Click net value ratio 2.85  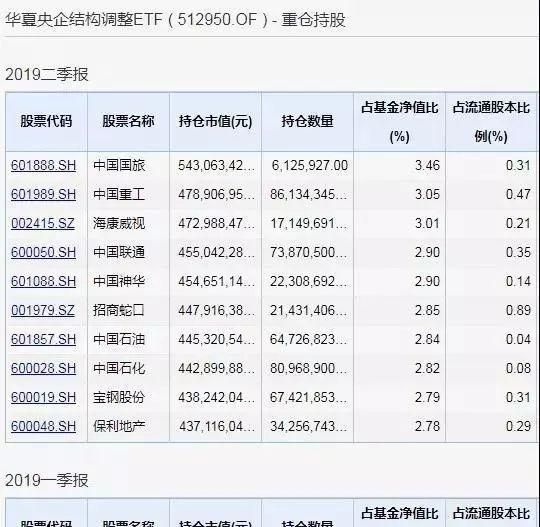[427, 310]
